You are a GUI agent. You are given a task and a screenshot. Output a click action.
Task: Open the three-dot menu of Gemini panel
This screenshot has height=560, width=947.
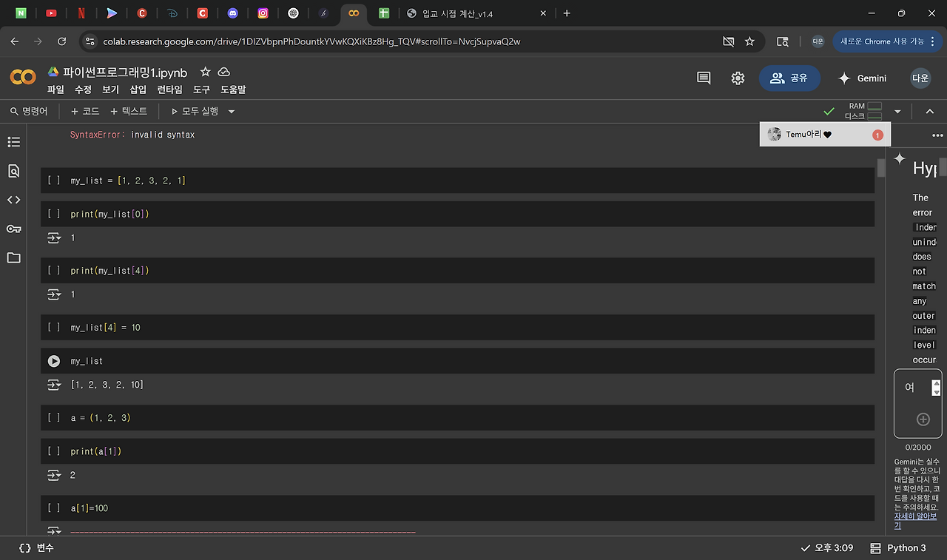[938, 135]
